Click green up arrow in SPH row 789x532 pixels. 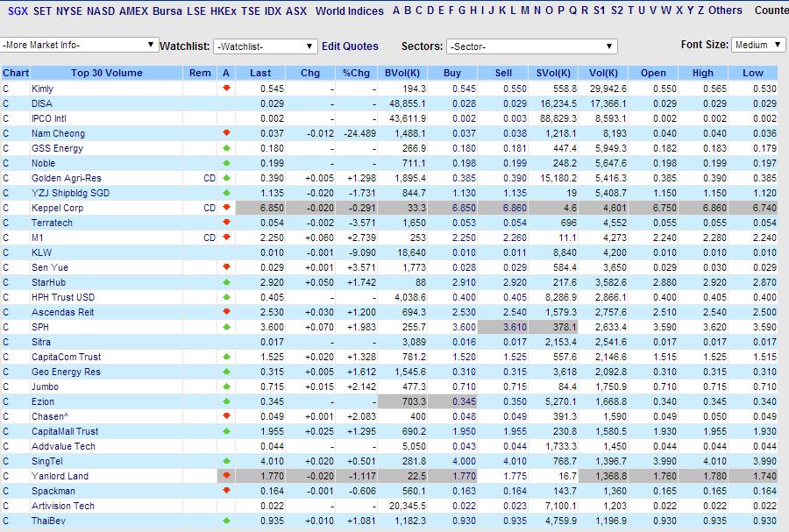pyautogui.click(x=226, y=326)
